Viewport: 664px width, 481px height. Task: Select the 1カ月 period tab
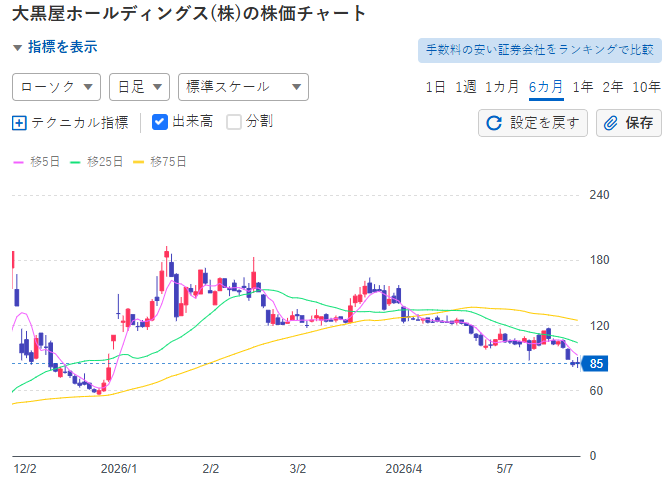click(x=502, y=87)
